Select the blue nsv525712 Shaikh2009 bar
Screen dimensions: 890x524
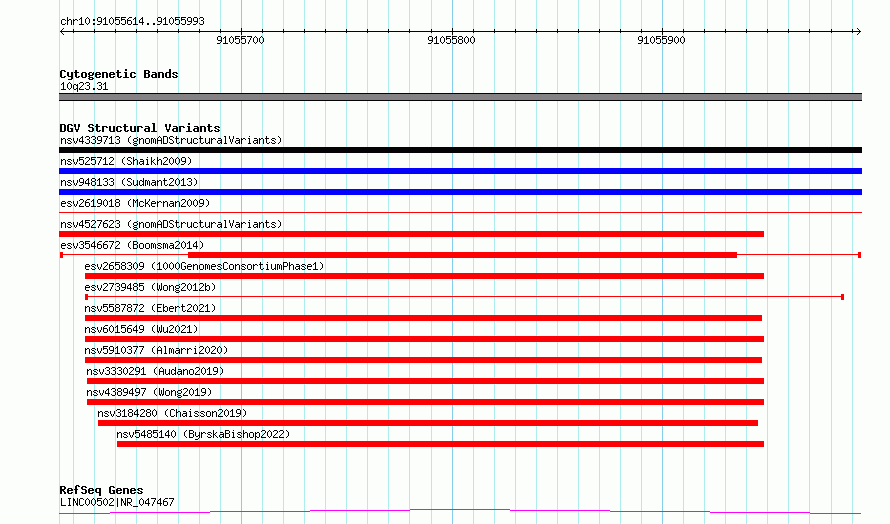coord(460,171)
